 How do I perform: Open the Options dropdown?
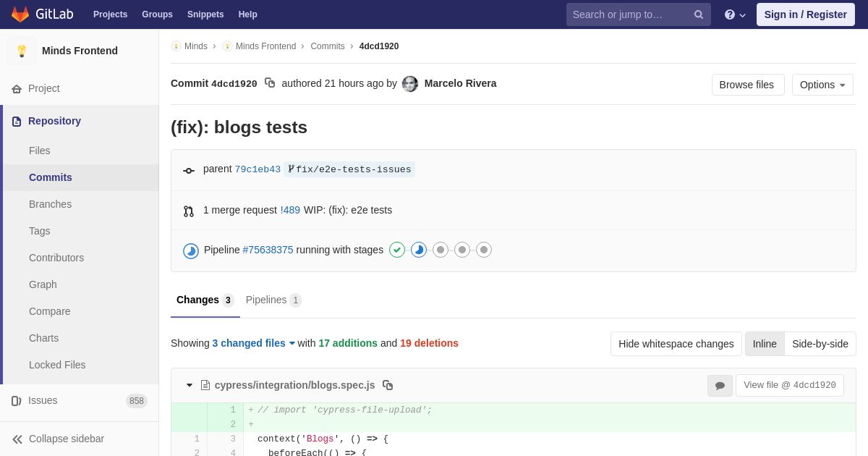[x=822, y=85]
